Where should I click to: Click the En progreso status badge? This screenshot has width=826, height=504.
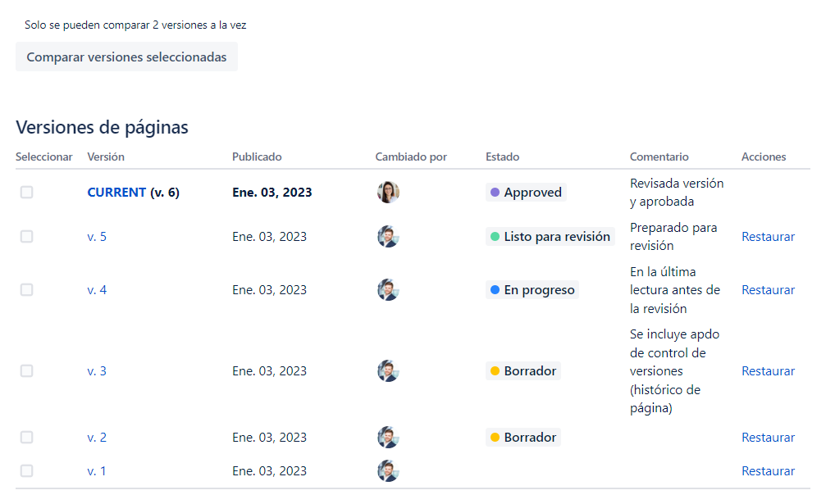click(532, 290)
